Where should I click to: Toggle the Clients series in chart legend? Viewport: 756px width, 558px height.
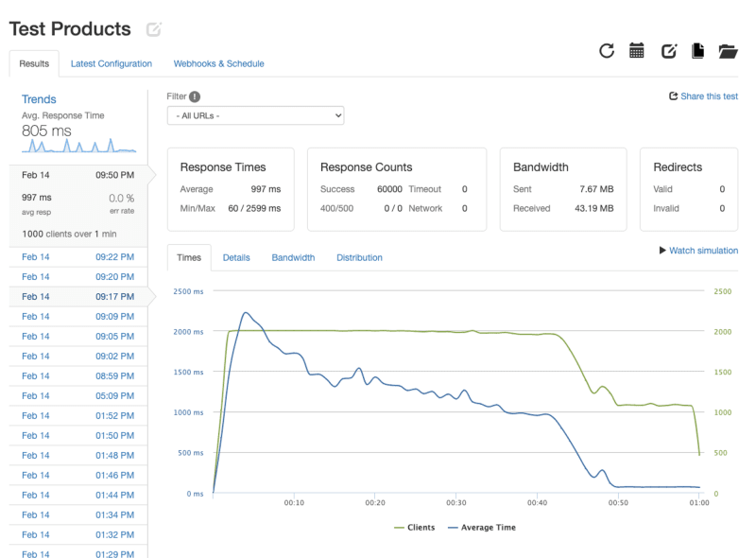click(415, 527)
